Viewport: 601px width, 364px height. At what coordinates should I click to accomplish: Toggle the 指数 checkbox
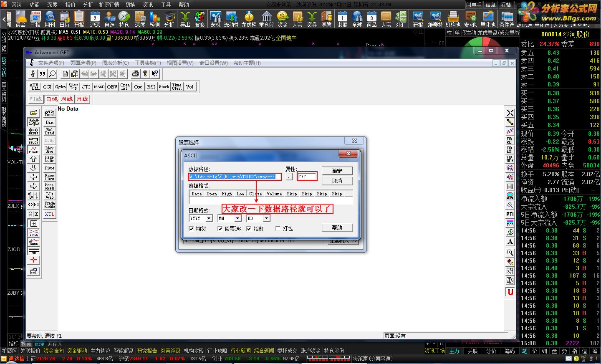click(249, 229)
